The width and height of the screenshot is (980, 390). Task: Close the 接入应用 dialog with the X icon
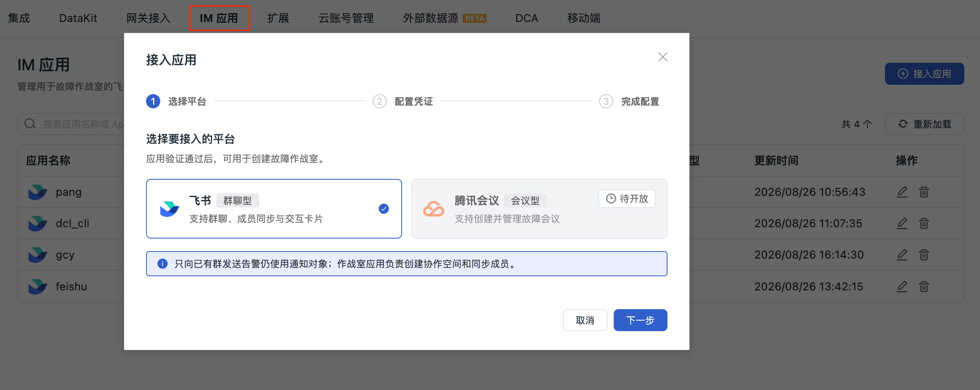pos(663,57)
